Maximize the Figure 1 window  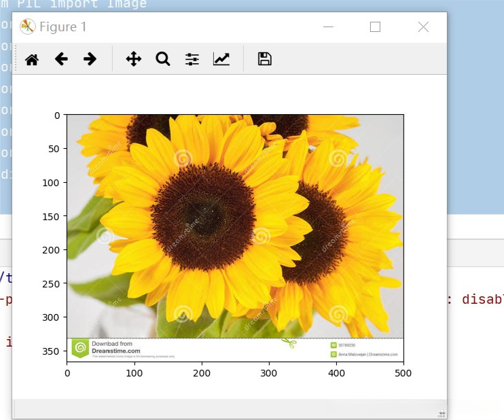375,27
